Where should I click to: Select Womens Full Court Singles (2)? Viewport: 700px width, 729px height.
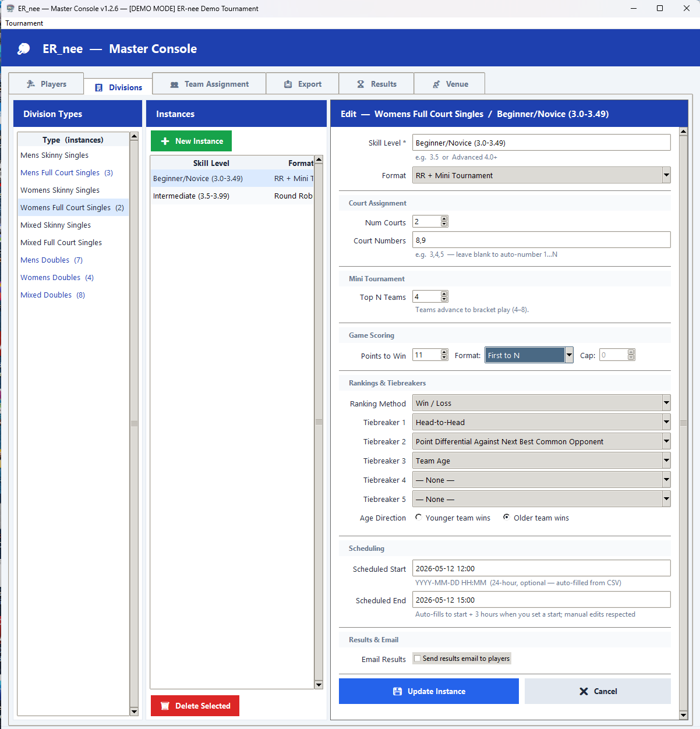[x=73, y=207]
